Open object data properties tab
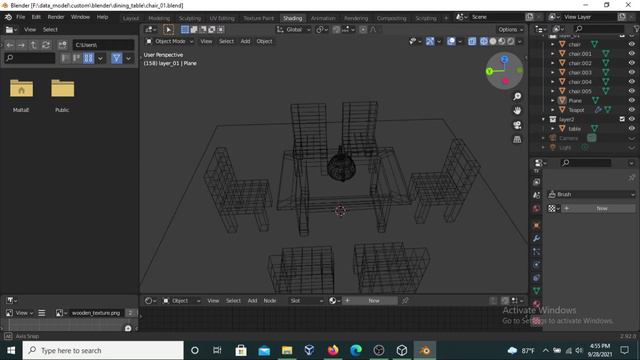The image size is (640, 360). (536, 291)
